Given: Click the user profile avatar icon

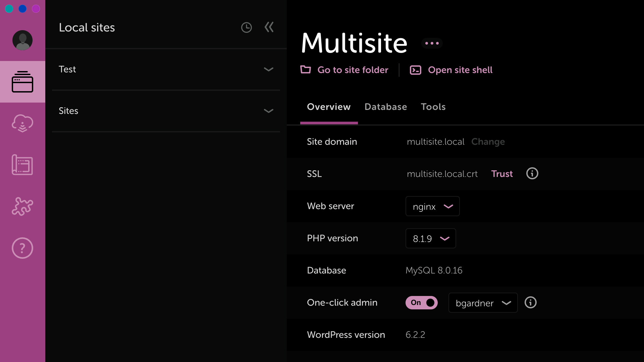Looking at the screenshot, I should pyautogui.click(x=22, y=40).
